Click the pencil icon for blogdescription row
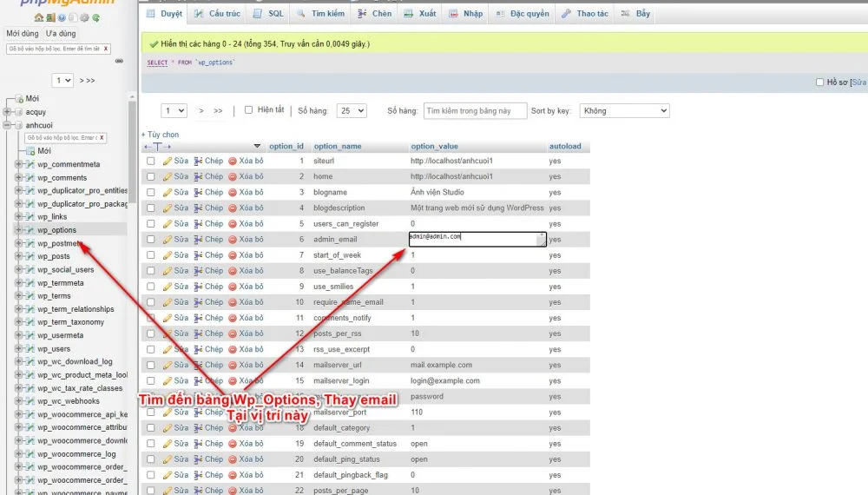This screenshot has width=868, height=495. tap(168, 208)
